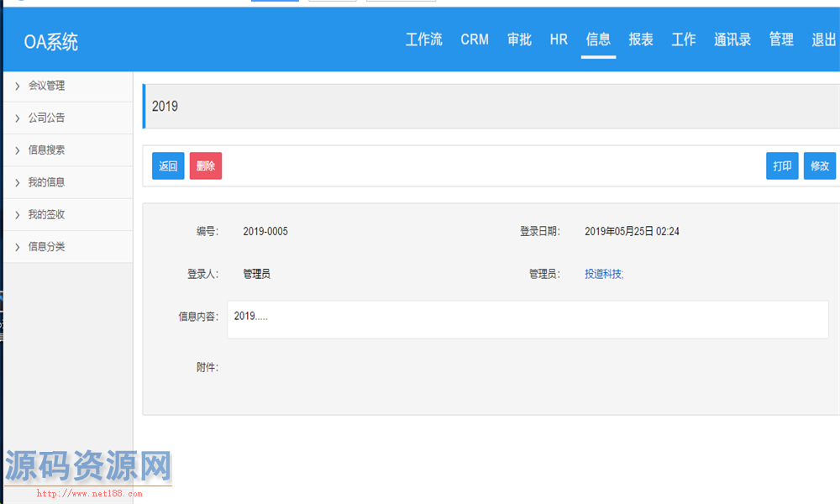840x504 pixels.
Task: Click the red 删除 delete button
Action: (205, 165)
